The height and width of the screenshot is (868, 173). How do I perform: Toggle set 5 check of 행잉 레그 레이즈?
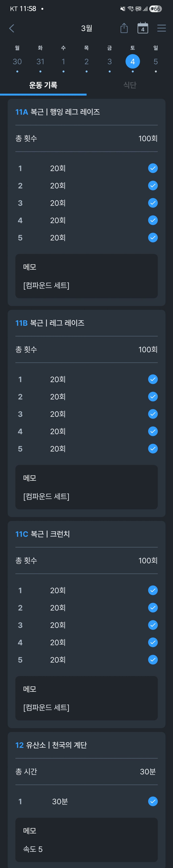153,238
